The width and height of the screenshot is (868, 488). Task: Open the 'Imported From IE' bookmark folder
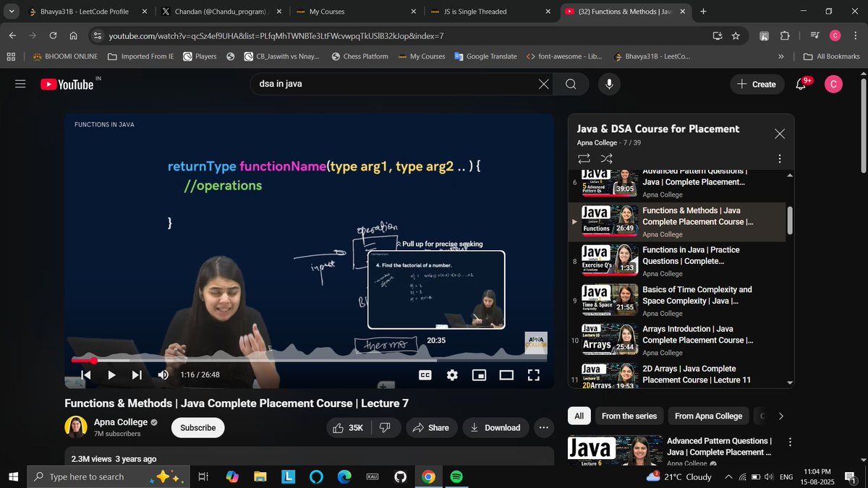pos(140,56)
